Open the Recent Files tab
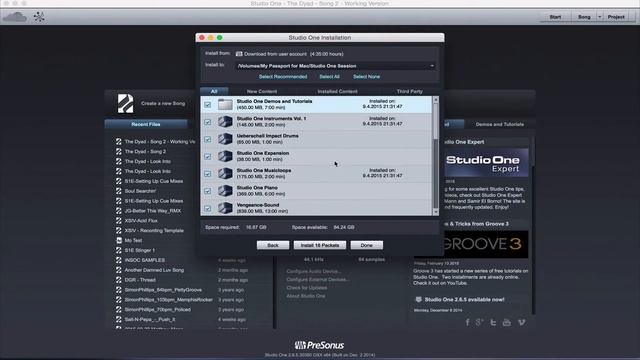This screenshot has width=640, height=360. (x=146, y=124)
